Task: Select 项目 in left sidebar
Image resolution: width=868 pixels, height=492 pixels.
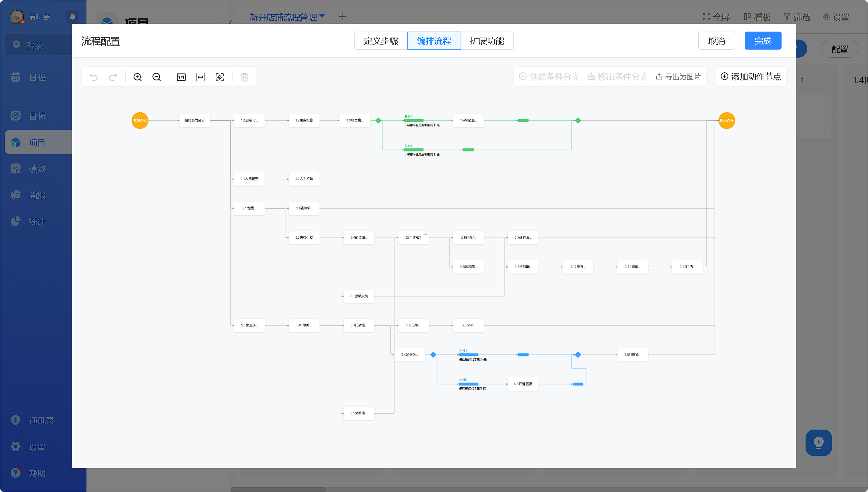Action: pos(38,142)
